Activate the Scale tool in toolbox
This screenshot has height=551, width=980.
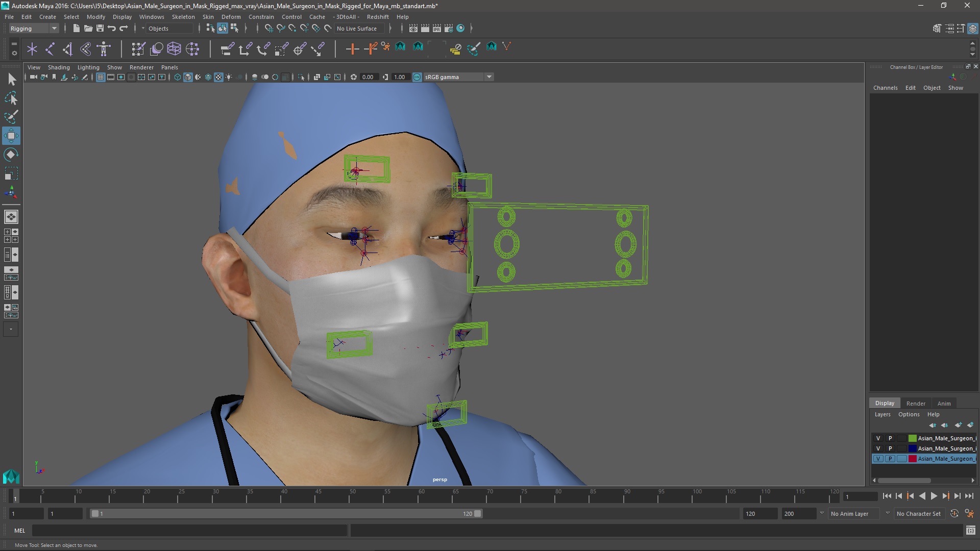[11, 173]
